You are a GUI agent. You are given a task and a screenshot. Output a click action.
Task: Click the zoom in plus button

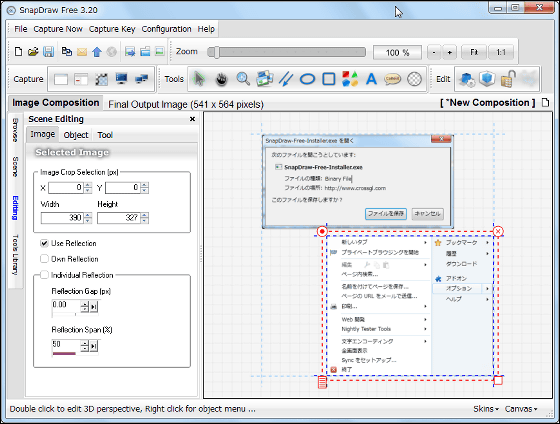(450, 53)
